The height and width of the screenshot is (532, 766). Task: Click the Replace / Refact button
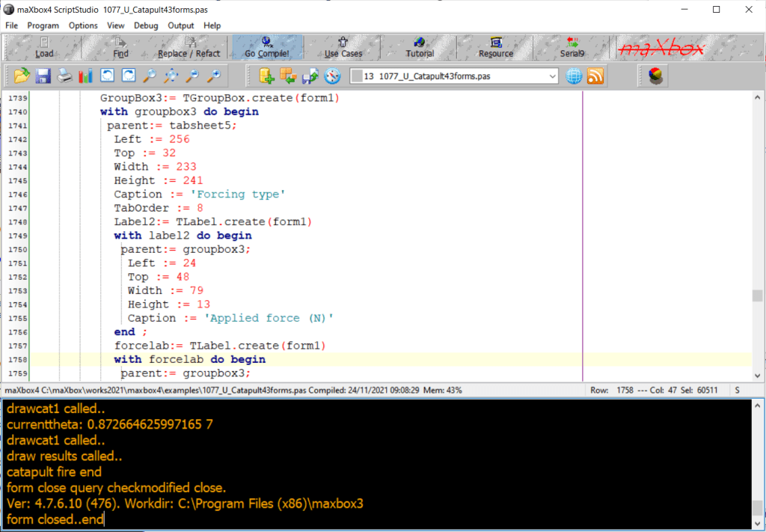tap(190, 47)
